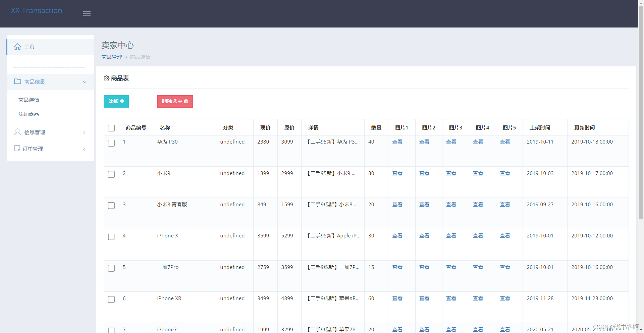
Task: Click the order icon beside 订单管理
Action: (17, 148)
